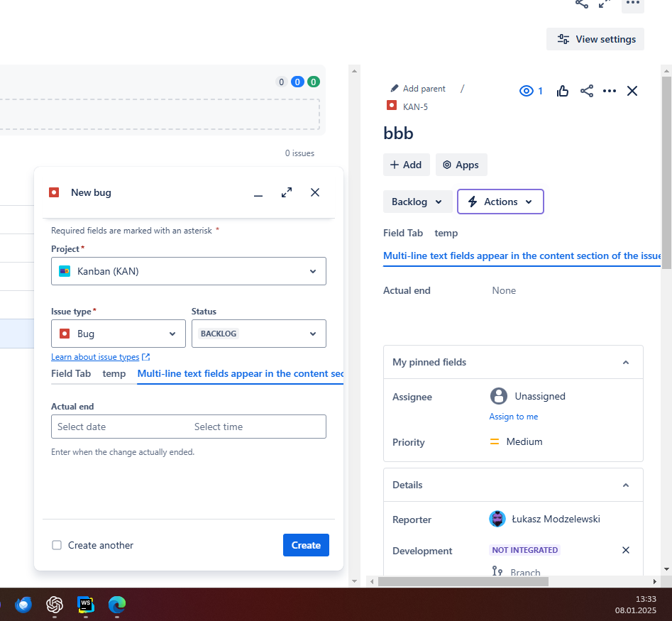The height and width of the screenshot is (621, 672).
Task: Click the red Bug icon beside KAN-5
Action: [392, 106]
